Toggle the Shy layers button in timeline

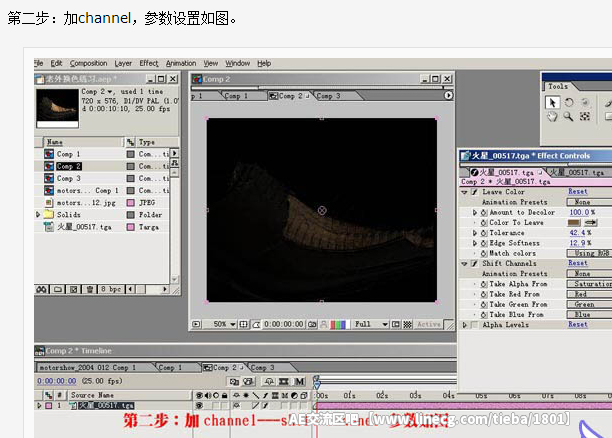(x=269, y=381)
